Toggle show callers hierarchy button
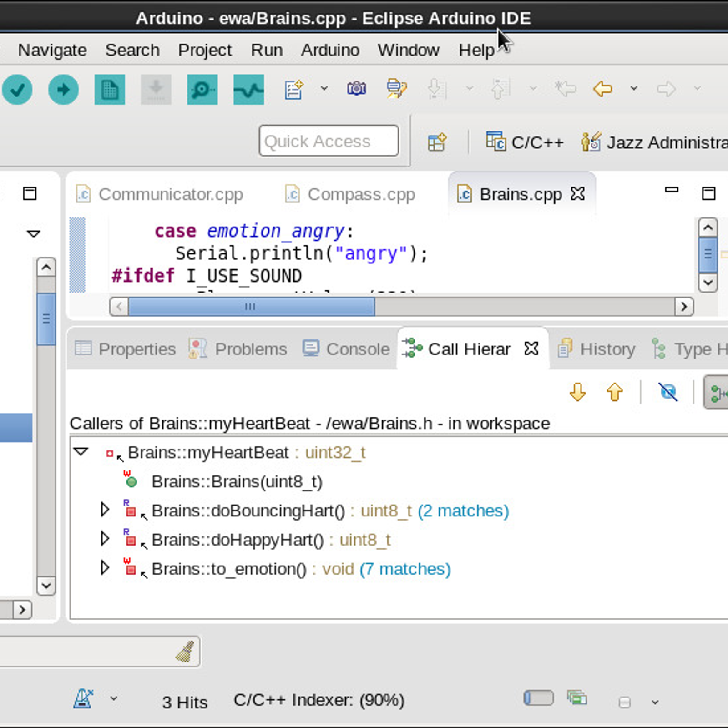 click(x=716, y=392)
